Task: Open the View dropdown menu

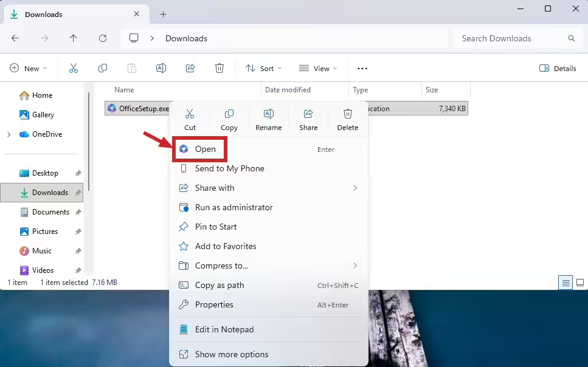Action: tap(318, 69)
